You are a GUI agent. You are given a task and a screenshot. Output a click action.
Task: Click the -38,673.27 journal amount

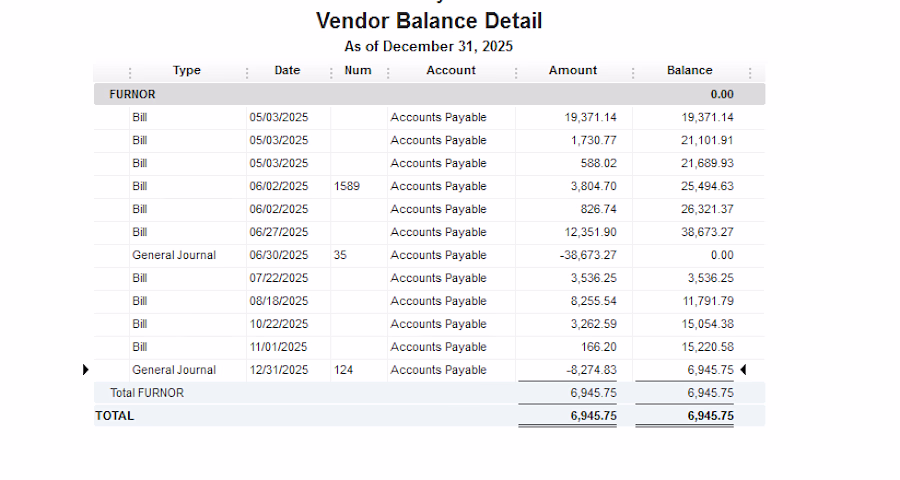pyautogui.click(x=588, y=256)
